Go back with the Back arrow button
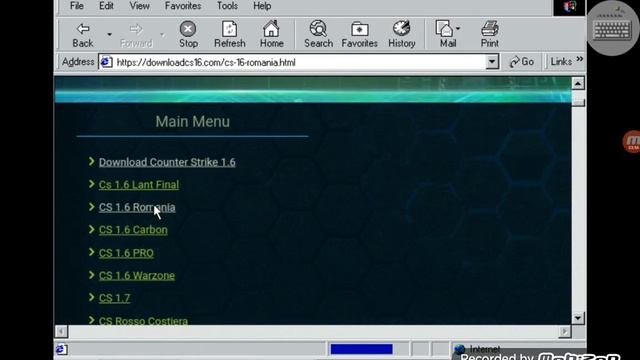The height and width of the screenshot is (360, 640). (83, 35)
